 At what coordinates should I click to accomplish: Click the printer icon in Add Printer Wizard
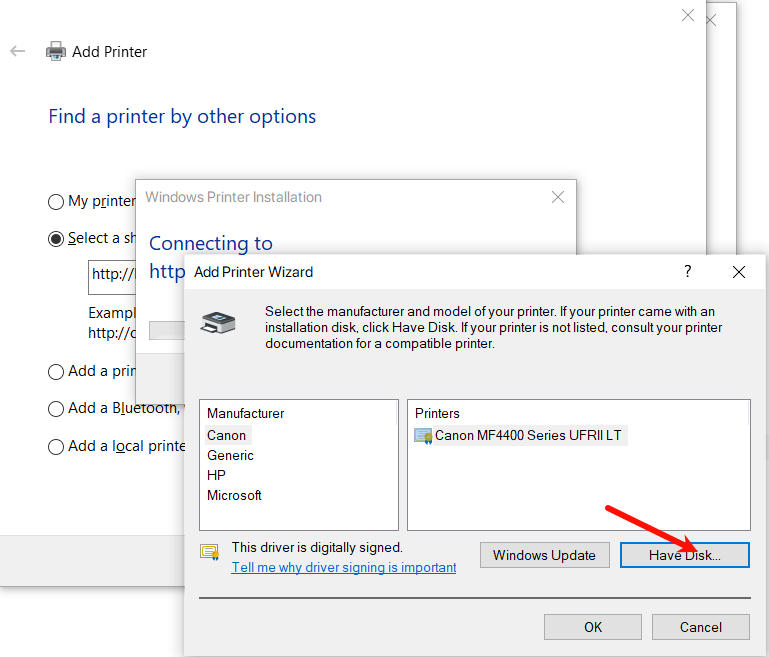[219, 322]
